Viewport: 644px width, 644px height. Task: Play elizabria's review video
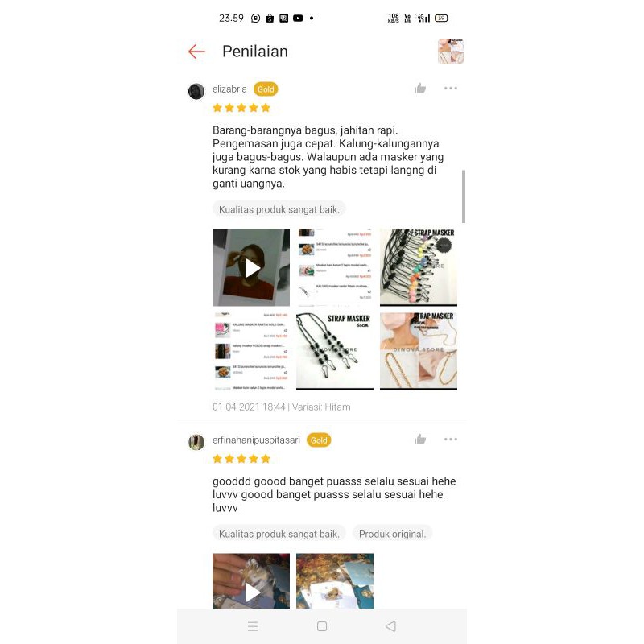[251, 267]
